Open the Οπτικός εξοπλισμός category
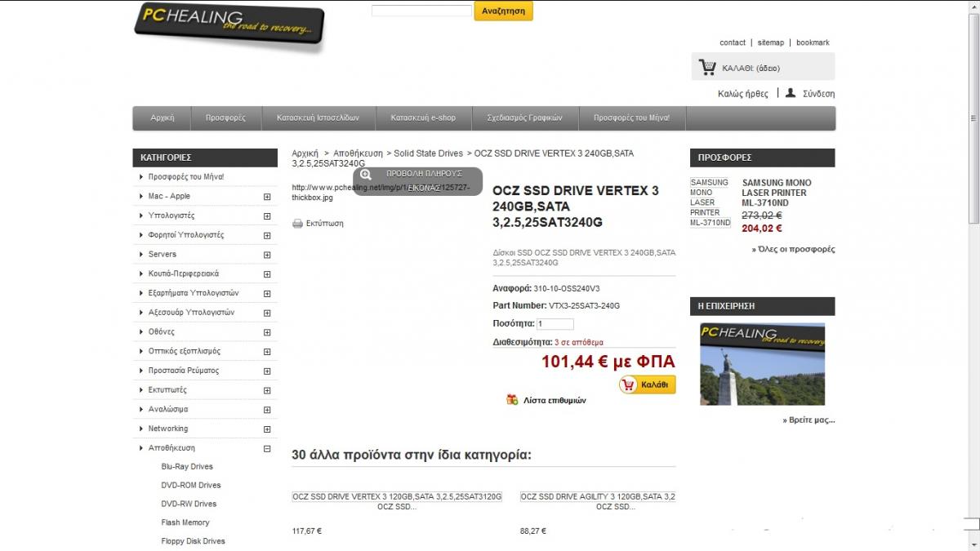This screenshot has width=980, height=551. 185,352
